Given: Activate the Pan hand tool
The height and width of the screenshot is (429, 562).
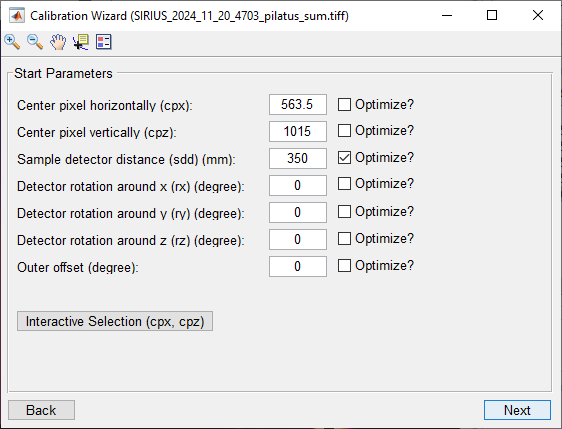Looking at the screenshot, I should 58,42.
